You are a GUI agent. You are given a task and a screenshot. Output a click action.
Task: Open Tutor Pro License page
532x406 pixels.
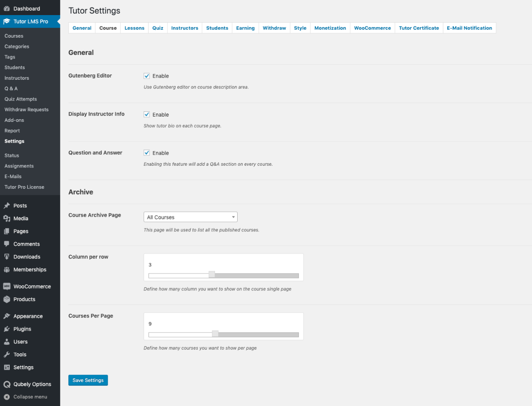point(24,187)
